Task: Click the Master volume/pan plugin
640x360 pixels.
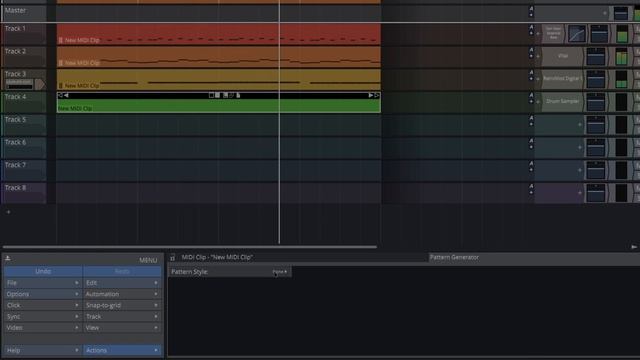Action: (621, 13)
